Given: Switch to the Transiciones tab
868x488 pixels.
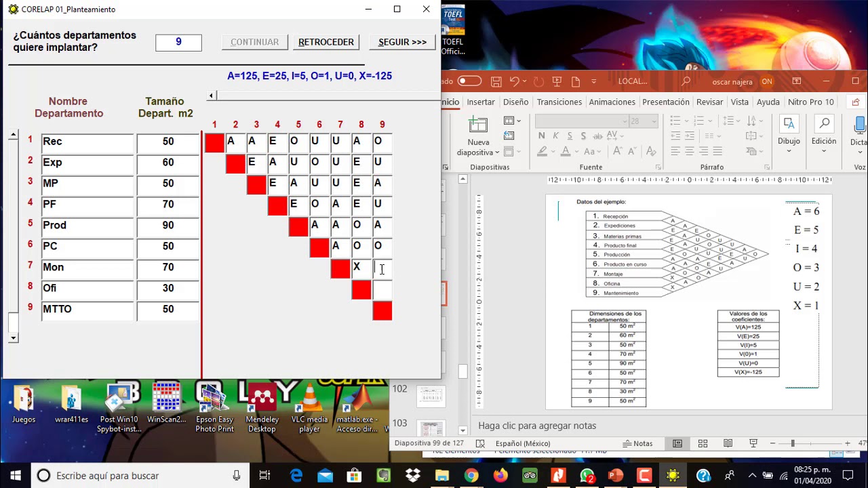Looking at the screenshot, I should click(x=559, y=102).
